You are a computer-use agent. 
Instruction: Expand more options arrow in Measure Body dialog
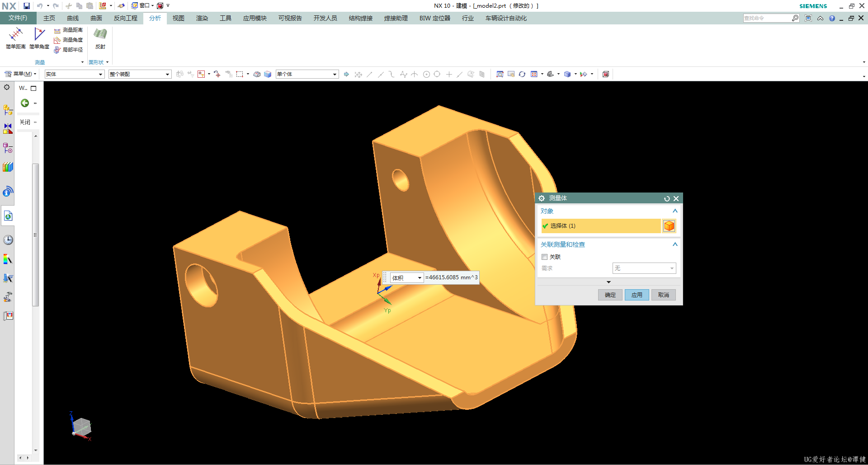pos(609,282)
